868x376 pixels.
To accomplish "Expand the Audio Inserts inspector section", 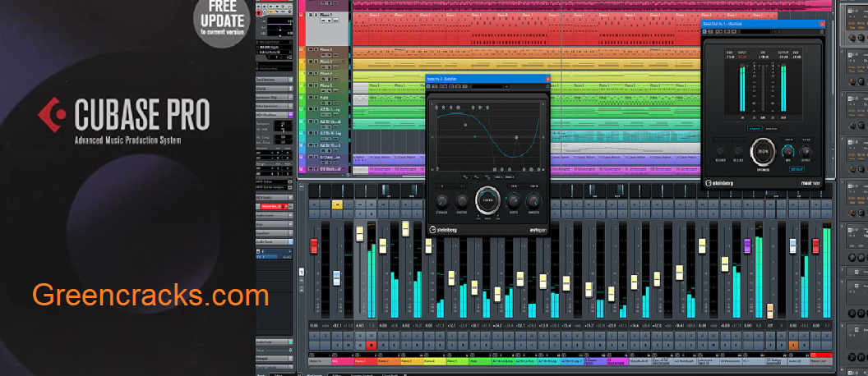I will tap(274, 215).
